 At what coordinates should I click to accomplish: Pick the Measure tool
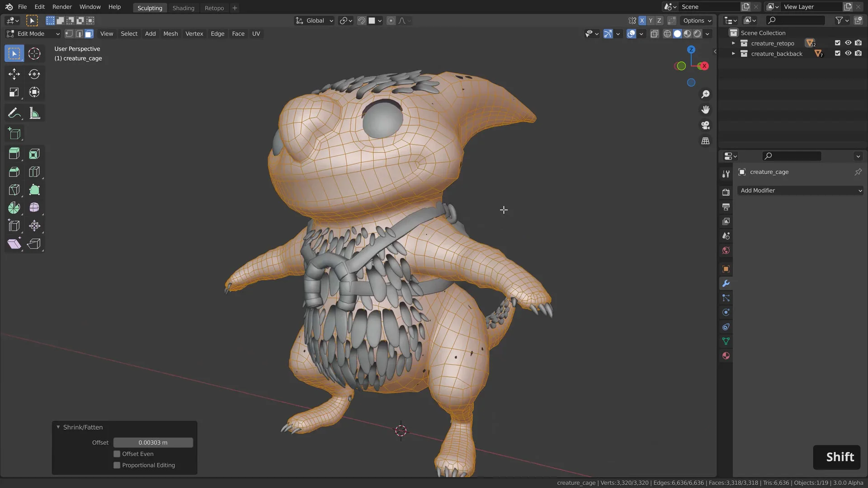[34, 113]
